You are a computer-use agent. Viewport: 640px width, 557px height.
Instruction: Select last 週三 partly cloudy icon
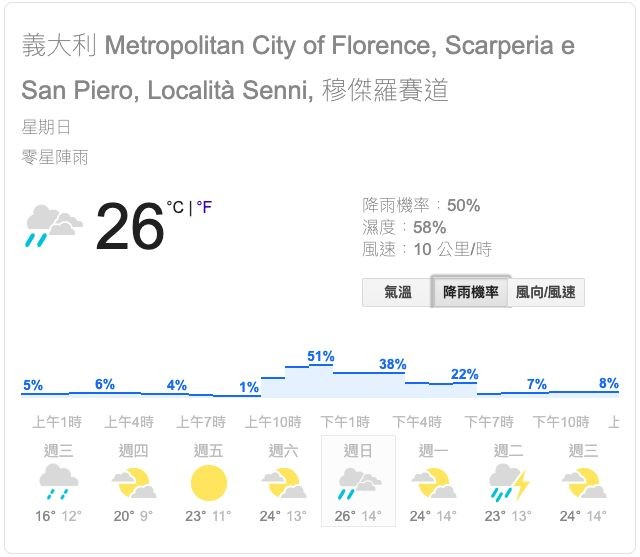pyautogui.click(x=583, y=483)
